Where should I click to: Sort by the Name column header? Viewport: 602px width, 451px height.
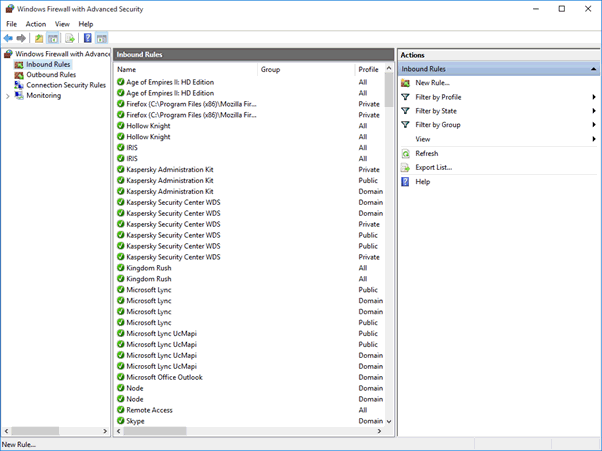(x=186, y=69)
